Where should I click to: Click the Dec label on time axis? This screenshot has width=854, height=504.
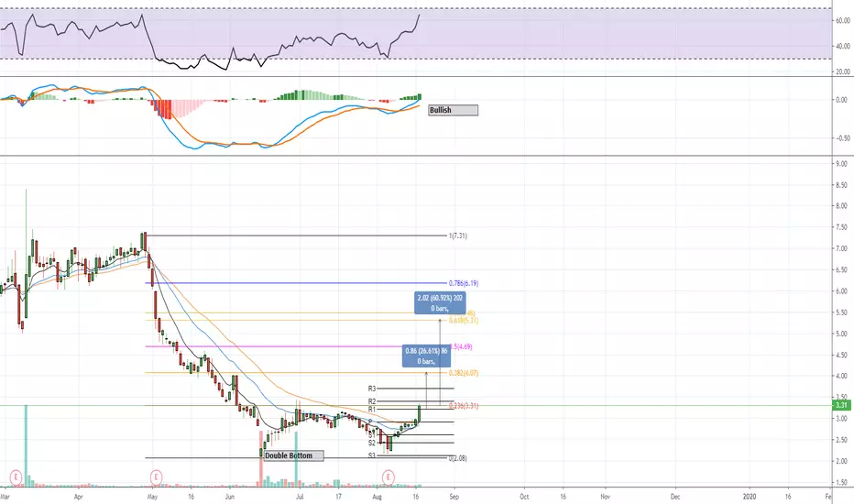pyautogui.click(x=675, y=497)
